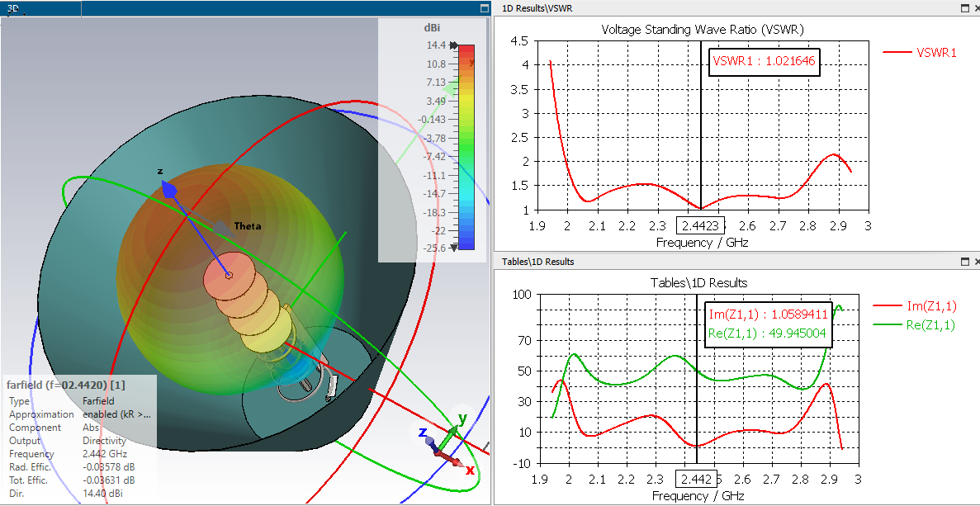Click the Output 'Directivity' value
This screenshot has height=506, width=980.
[104, 441]
